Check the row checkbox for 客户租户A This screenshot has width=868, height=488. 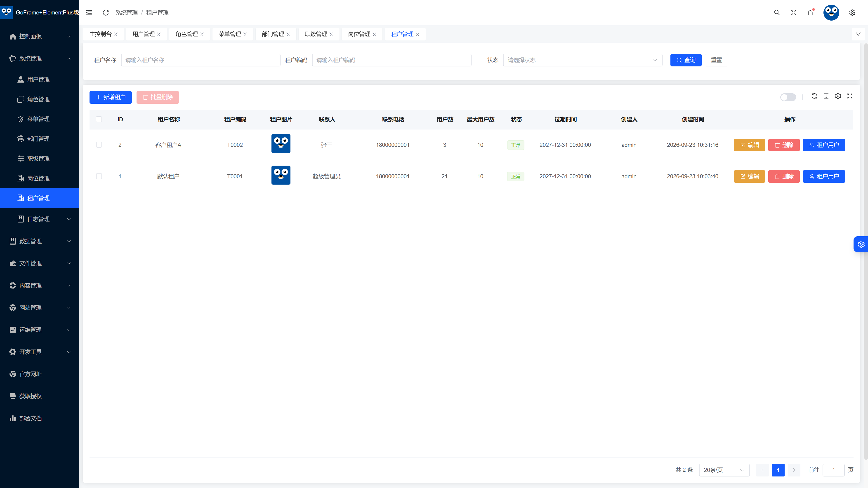pos(99,145)
